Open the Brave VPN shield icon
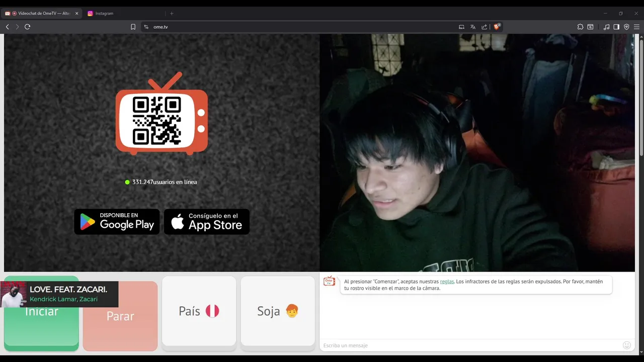Screen dimensions: 644x362 click(x=626, y=27)
